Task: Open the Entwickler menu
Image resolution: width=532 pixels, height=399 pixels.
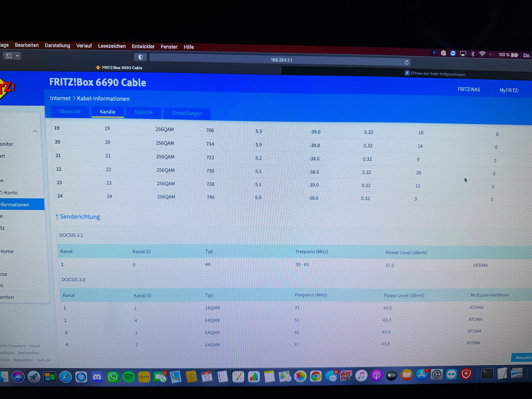Action: [x=143, y=46]
